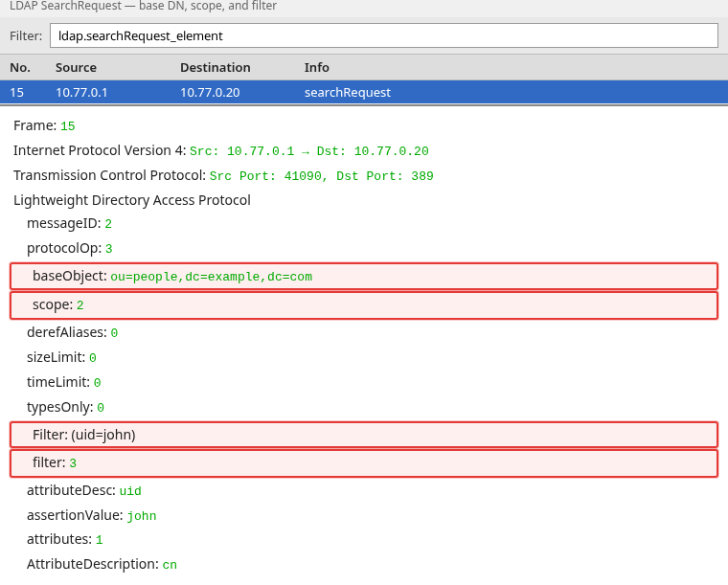
Task: Click destination address 10.77.0.20 cell
Action: click(x=210, y=92)
